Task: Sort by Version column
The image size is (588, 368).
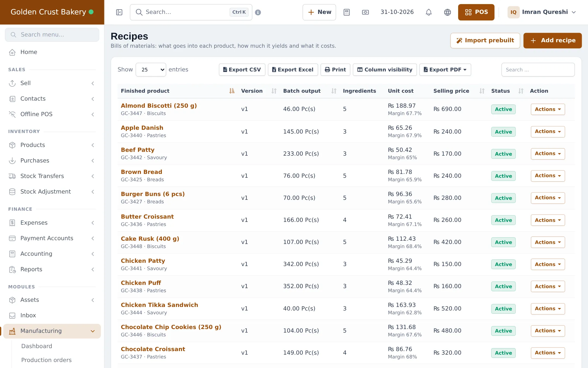Action: [259, 91]
